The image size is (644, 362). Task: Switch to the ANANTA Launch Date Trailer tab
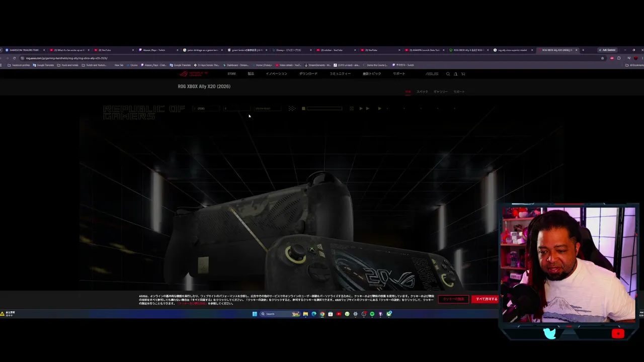click(424, 50)
